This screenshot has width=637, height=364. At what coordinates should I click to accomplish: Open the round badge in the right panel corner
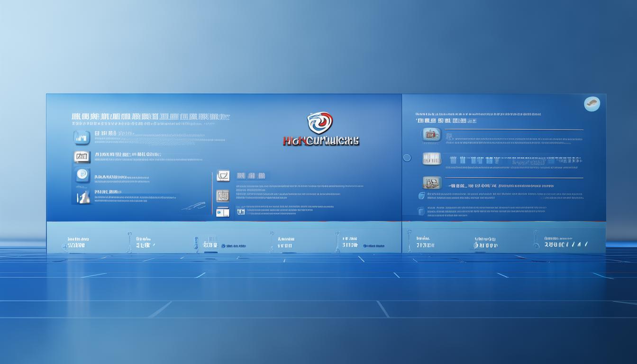point(592,103)
